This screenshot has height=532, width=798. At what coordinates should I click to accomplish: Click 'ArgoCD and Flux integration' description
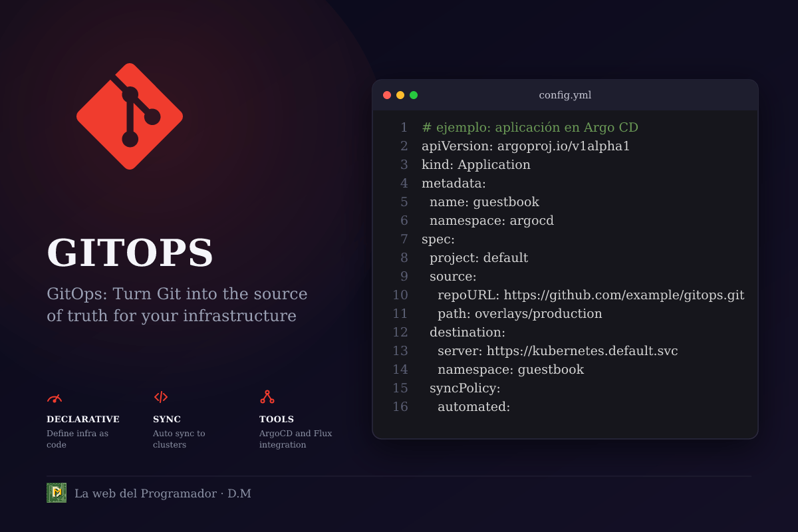pos(295,439)
